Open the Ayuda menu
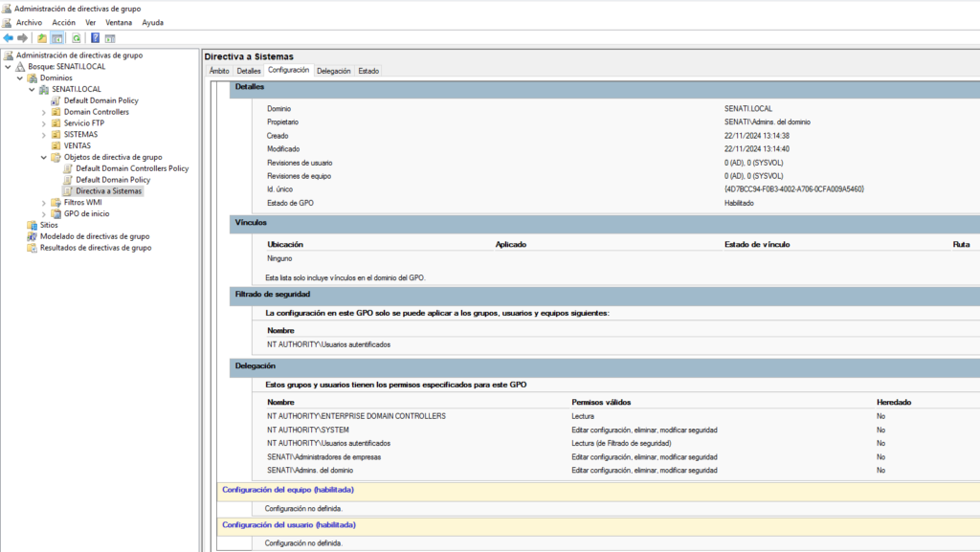980x552 pixels. pyautogui.click(x=152, y=22)
